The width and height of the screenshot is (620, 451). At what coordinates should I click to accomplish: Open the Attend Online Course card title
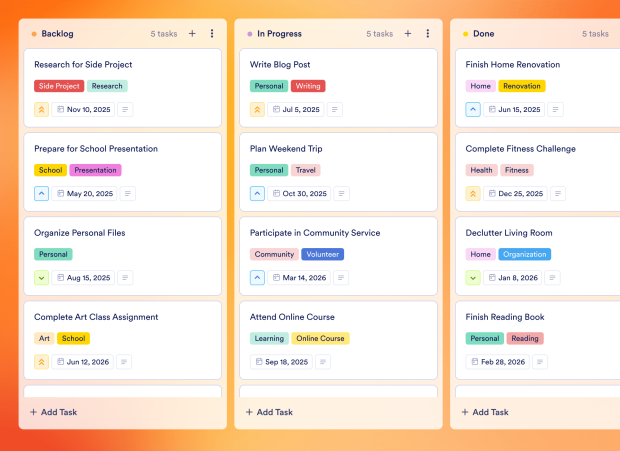coord(292,317)
